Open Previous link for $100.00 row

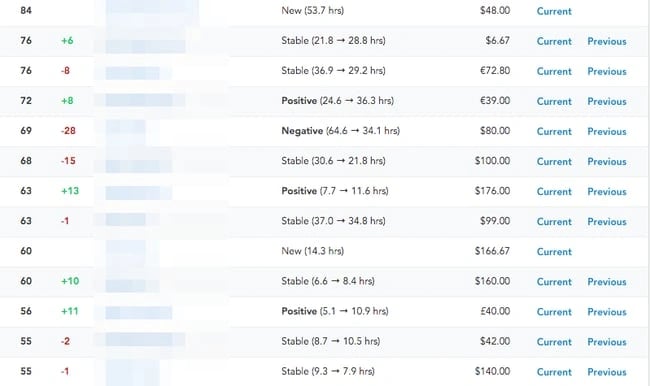coord(607,162)
